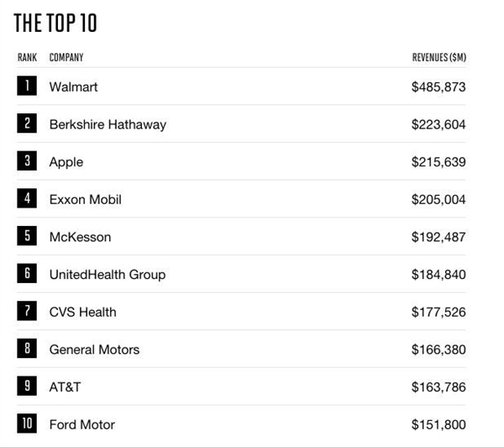
Task: Open UnitedHealth Group listing
Action: click(107, 275)
